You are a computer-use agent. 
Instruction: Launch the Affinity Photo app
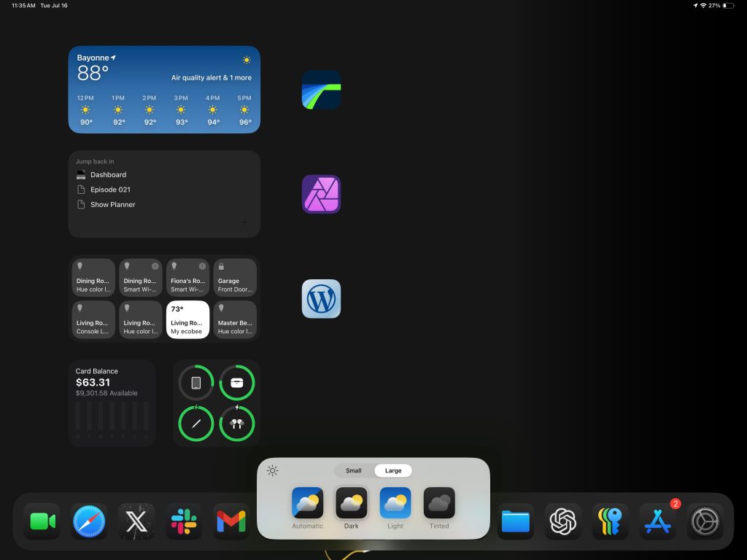[321, 194]
